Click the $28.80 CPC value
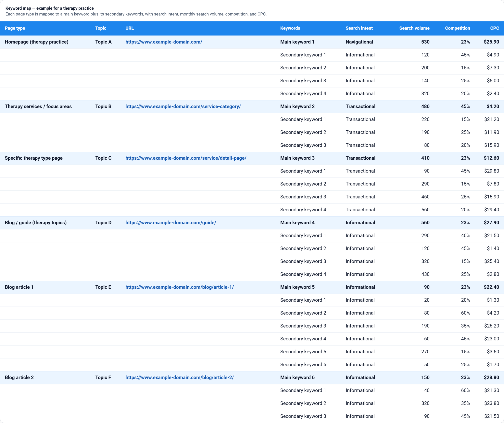Image resolution: width=504 pixels, height=423 pixels. click(491, 377)
